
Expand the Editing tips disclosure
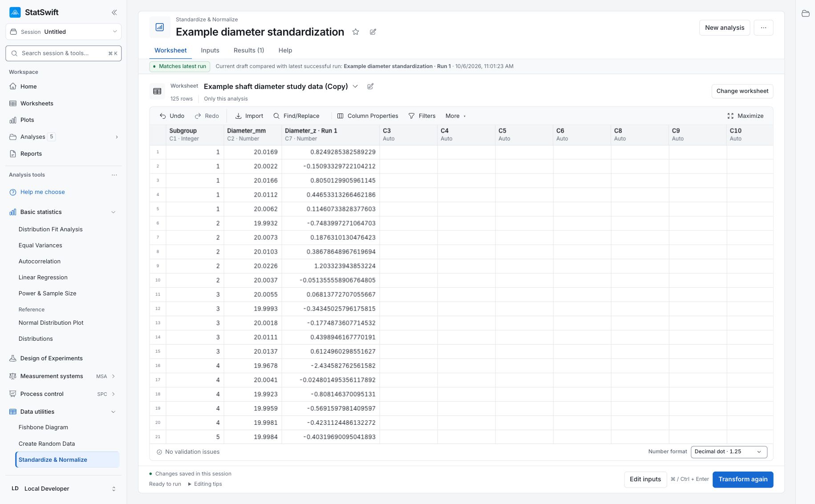pos(205,484)
